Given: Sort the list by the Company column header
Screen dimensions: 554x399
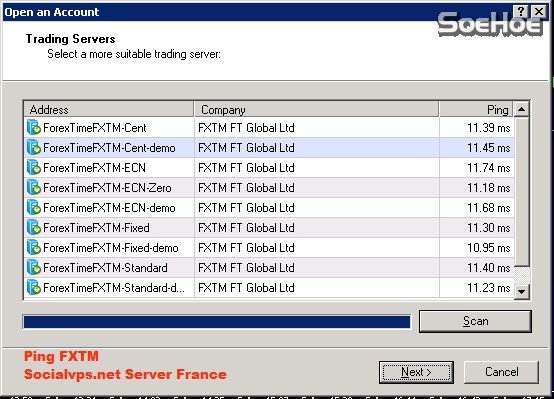Looking at the screenshot, I should (317, 110).
